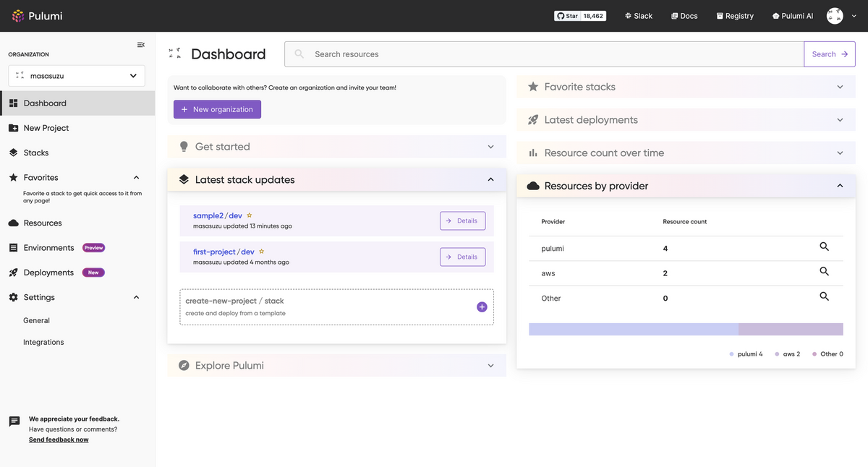This screenshot has height=467, width=868.
Task: Click the pulumi 4 legend entry
Action: tap(746, 354)
